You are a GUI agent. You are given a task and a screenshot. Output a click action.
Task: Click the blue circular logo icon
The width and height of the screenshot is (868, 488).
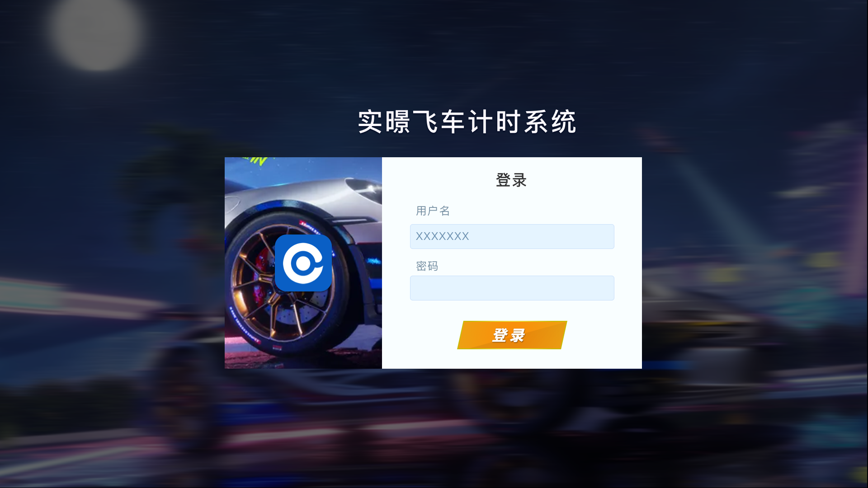303,263
